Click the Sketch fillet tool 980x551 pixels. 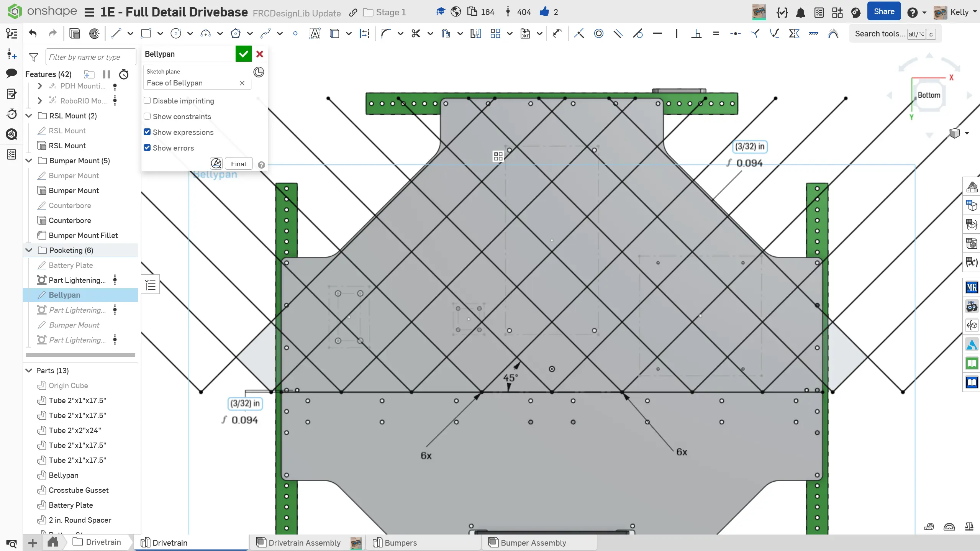click(x=386, y=34)
